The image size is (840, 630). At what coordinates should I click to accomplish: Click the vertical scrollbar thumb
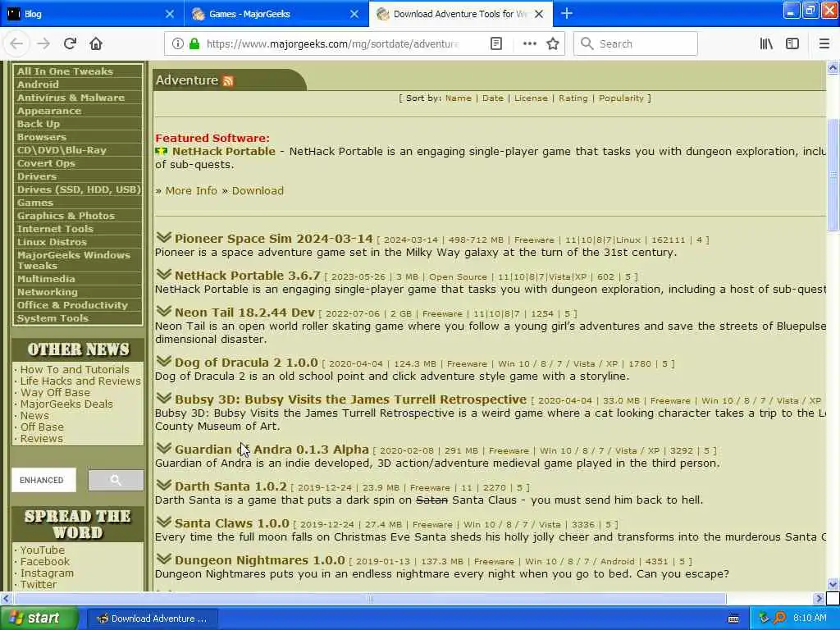833,174
